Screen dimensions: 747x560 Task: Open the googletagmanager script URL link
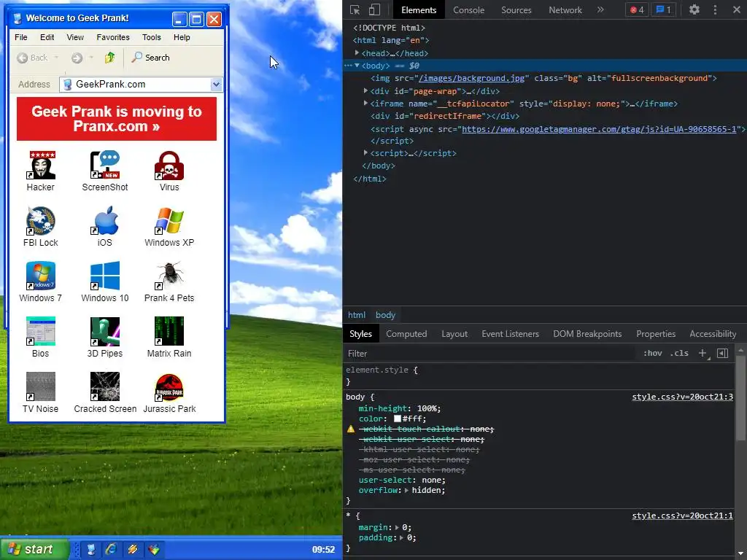point(599,129)
